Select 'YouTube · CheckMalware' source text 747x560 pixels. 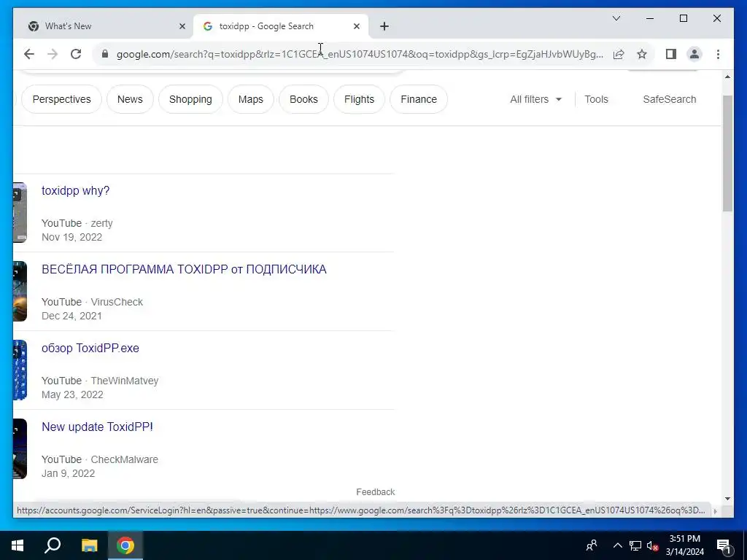pyautogui.click(x=100, y=459)
